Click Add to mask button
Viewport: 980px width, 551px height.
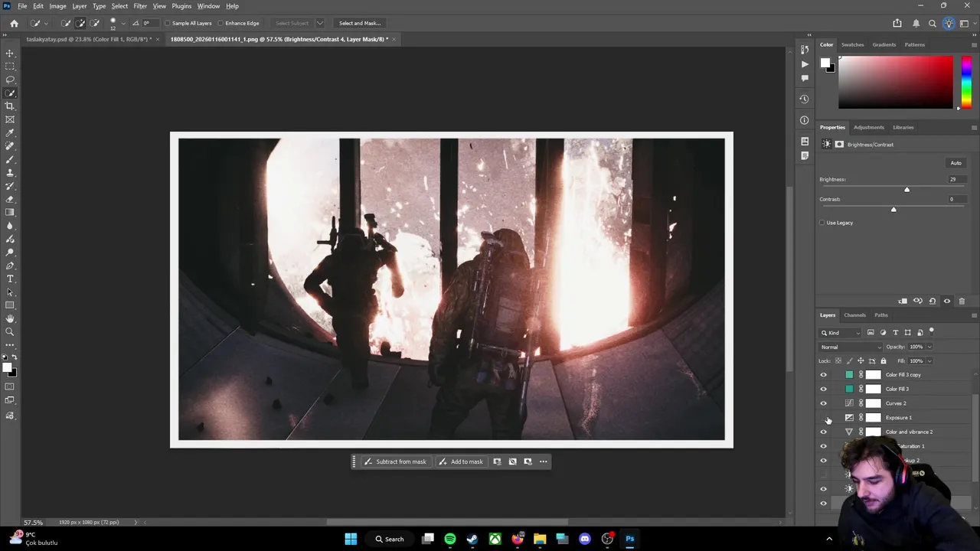click(461, 461)
